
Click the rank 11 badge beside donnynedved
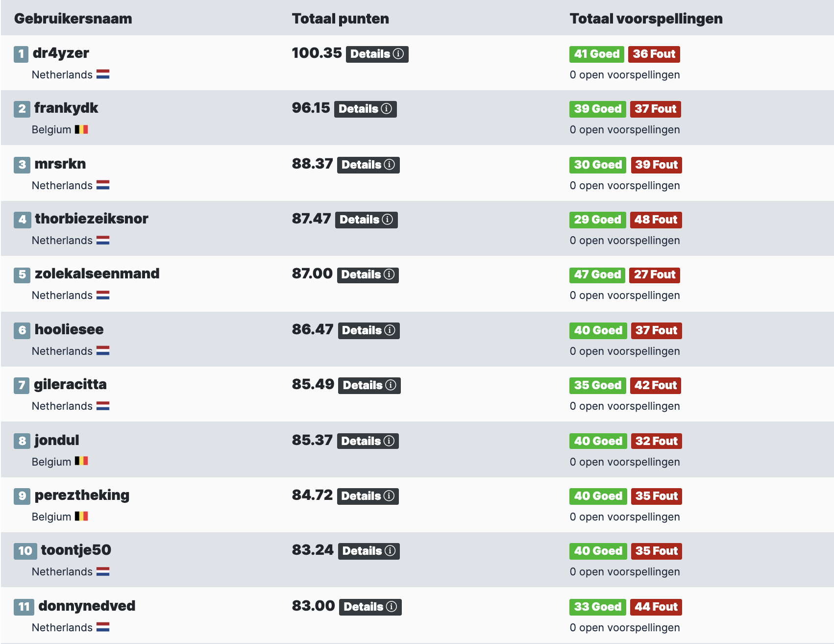(x=24, y=607)
